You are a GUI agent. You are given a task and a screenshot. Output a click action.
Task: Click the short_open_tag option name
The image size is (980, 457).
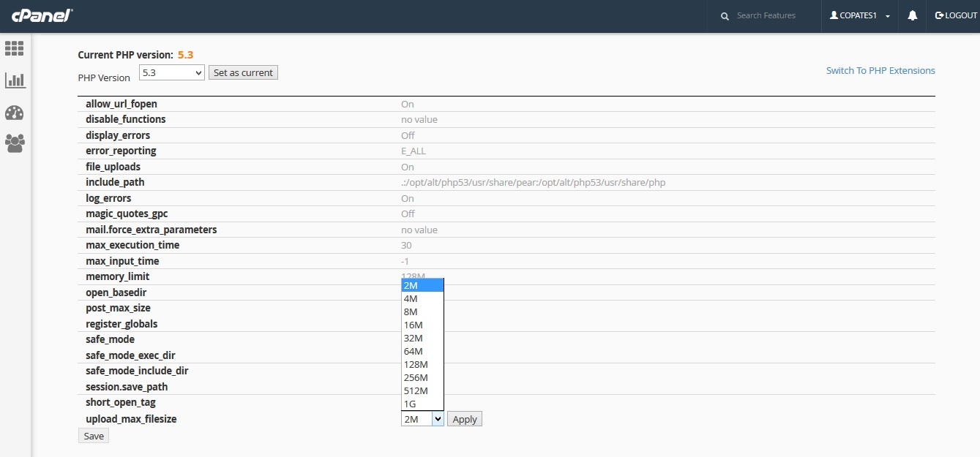click(x=121, y=402)
